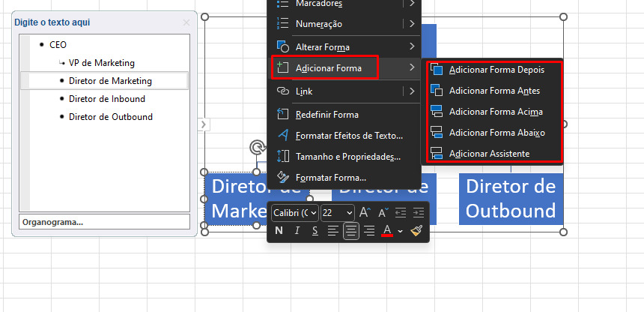Choose Formatar Forma from context menu
The height and width of the screenshot is (312, 644).
(344, 178)
